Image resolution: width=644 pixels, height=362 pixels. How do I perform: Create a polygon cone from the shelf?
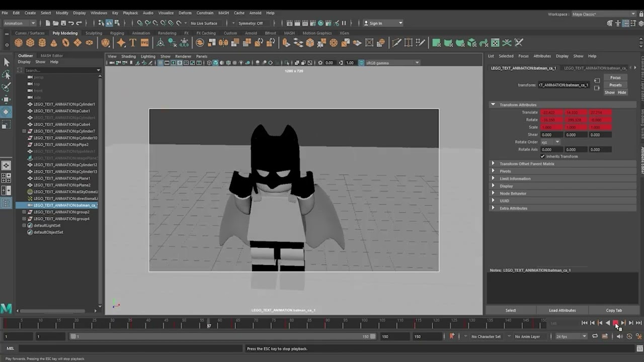(54, 43)
